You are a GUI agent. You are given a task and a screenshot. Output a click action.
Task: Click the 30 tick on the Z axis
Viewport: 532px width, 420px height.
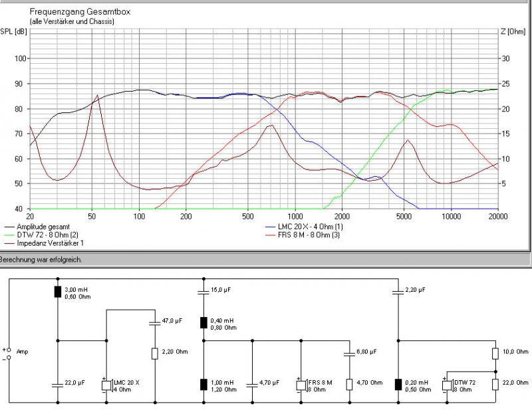(x=505, y=58)
